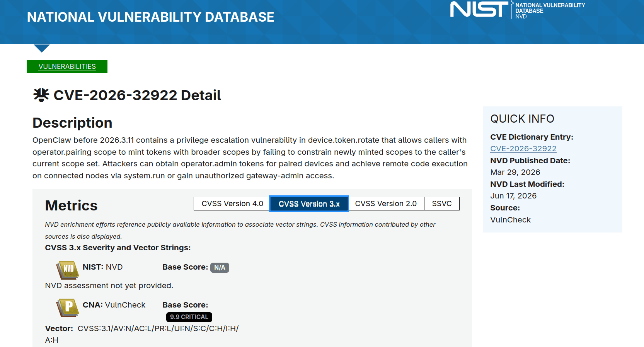This screenshot has width=644, height=347.
Task: Click the VulnCheck source name in Quick Info
Action: click(x=510, y=220)
